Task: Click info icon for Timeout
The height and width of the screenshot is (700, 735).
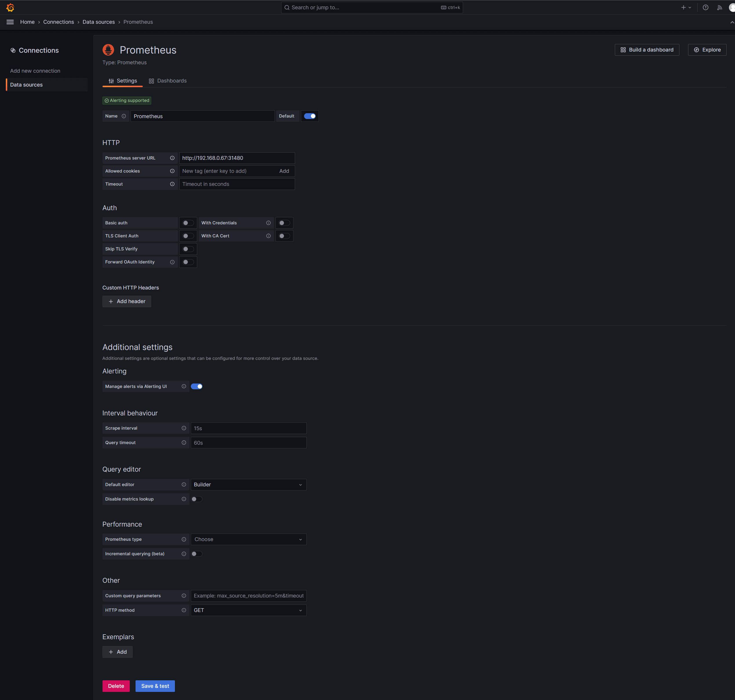Action: tap(172, 184)
